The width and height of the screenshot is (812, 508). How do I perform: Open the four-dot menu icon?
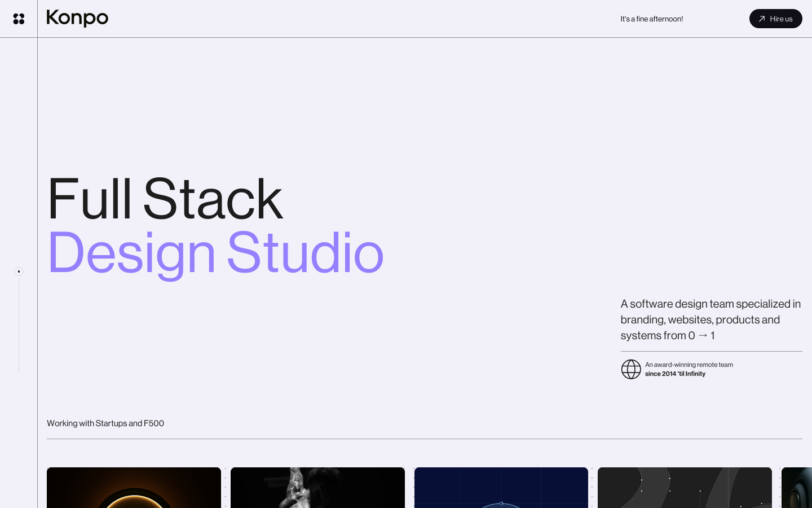[x=19, y=19]
